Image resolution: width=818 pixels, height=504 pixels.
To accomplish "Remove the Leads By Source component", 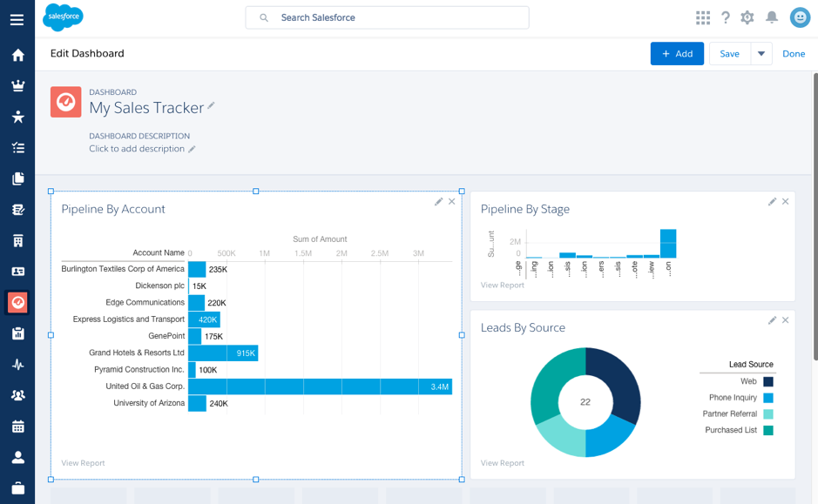I will [786, 320].
